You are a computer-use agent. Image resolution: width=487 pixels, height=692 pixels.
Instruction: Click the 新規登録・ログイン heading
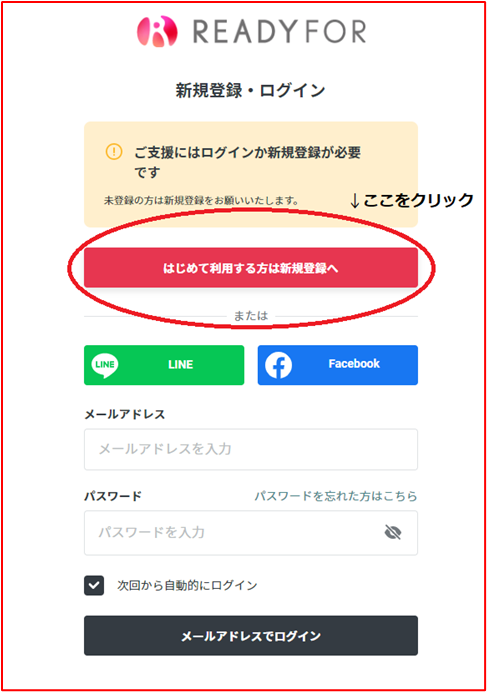pos(250,90)
